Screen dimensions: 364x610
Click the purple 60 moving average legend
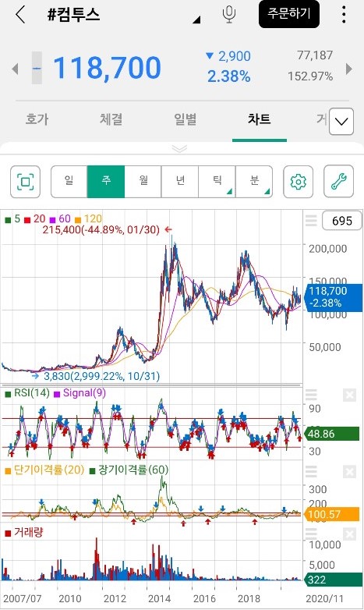point(60,219)
